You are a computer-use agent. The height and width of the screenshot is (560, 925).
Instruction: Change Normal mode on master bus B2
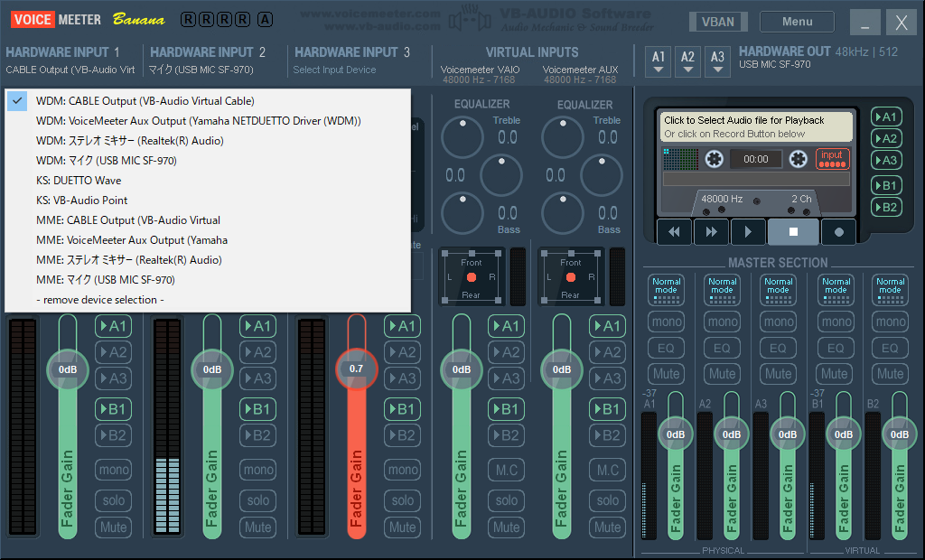point(890,290)
